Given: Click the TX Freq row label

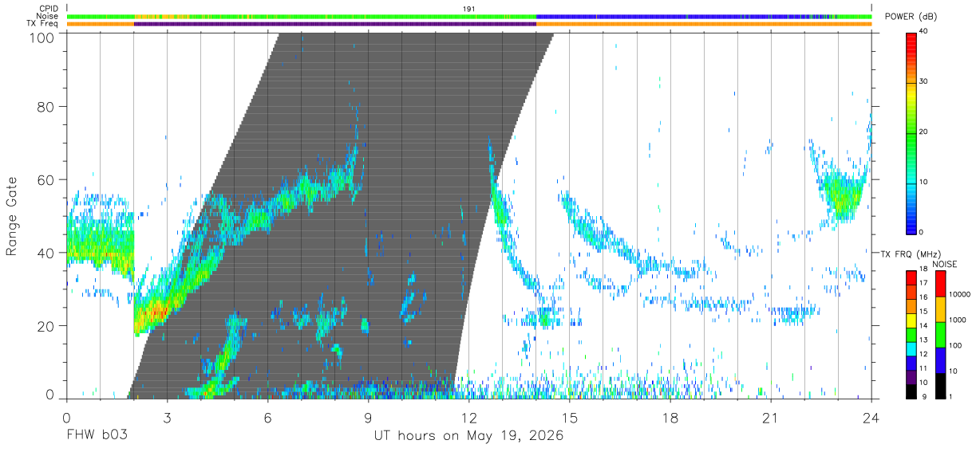Looking at the screenshot, I should tap(42, 24).
